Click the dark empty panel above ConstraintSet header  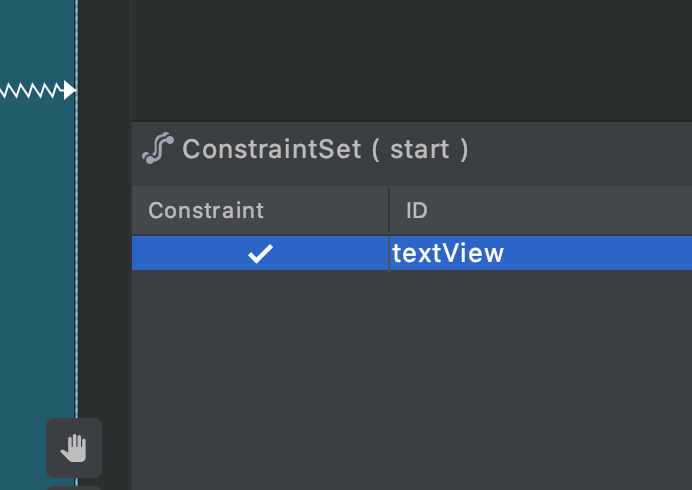(412, 60)
